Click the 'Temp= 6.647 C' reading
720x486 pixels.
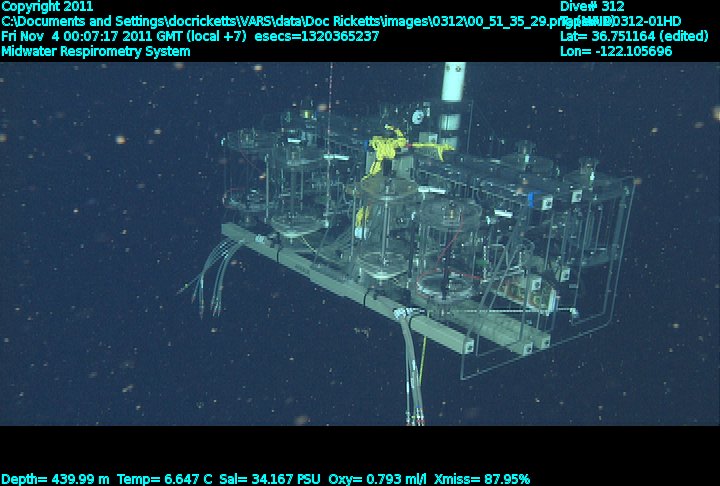coord(164,480)
